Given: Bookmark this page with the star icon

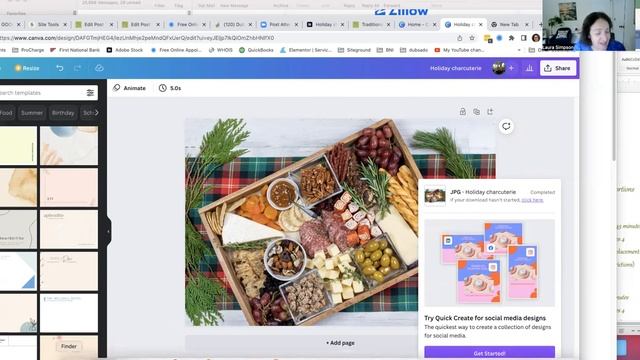Looking at the screenshot, I should click(x=472, y=38).
